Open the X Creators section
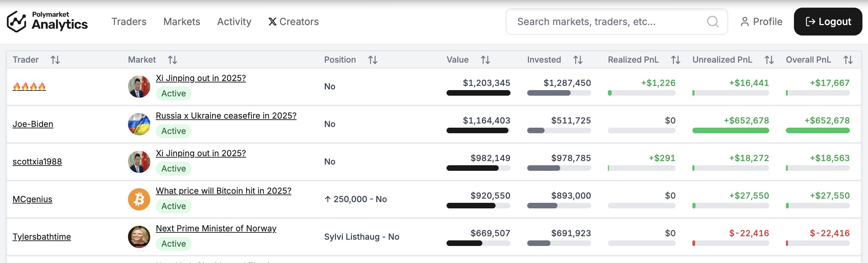This screenshot has width=868, height=263. point(294,22)
